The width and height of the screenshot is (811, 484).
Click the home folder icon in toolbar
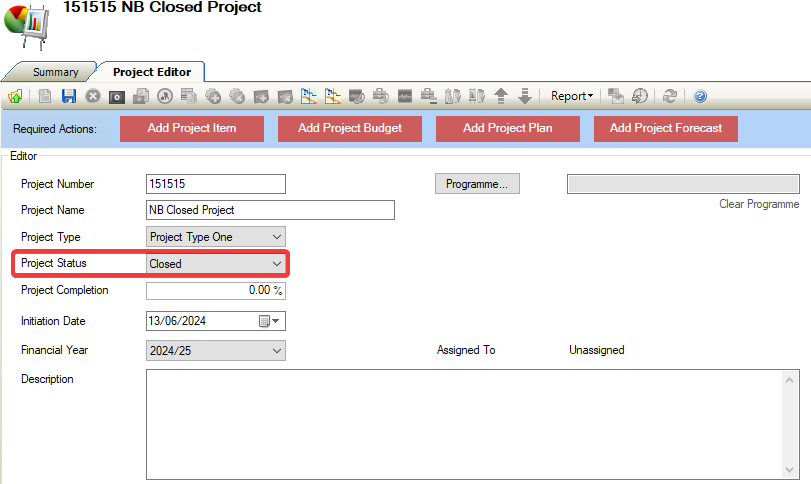pos(15,97)
